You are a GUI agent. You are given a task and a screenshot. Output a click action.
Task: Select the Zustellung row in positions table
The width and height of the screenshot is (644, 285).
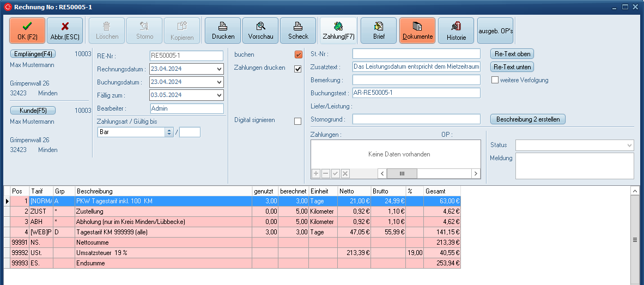click(163, 210)
